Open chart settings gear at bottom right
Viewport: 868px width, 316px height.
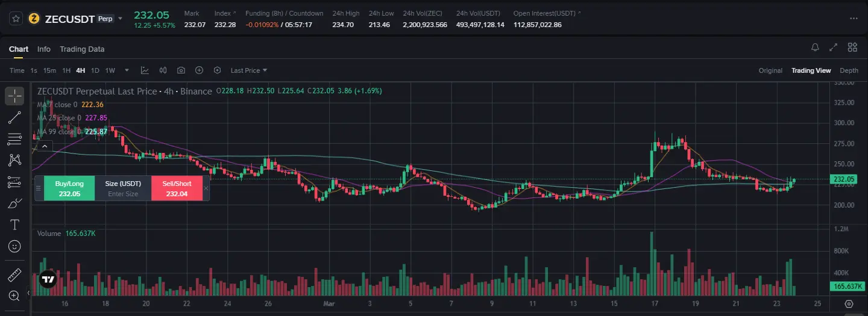[849, 304]
